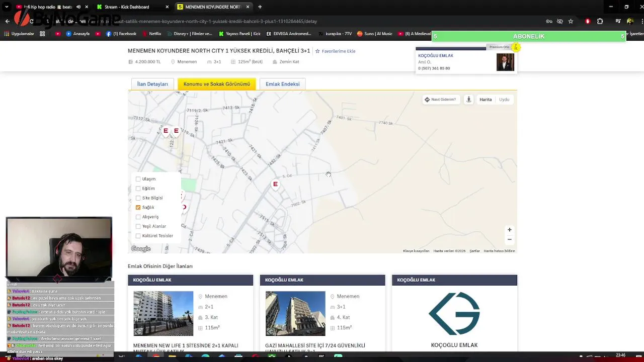Uncheck the Sağlık checkbox

[x=138, y=207]
